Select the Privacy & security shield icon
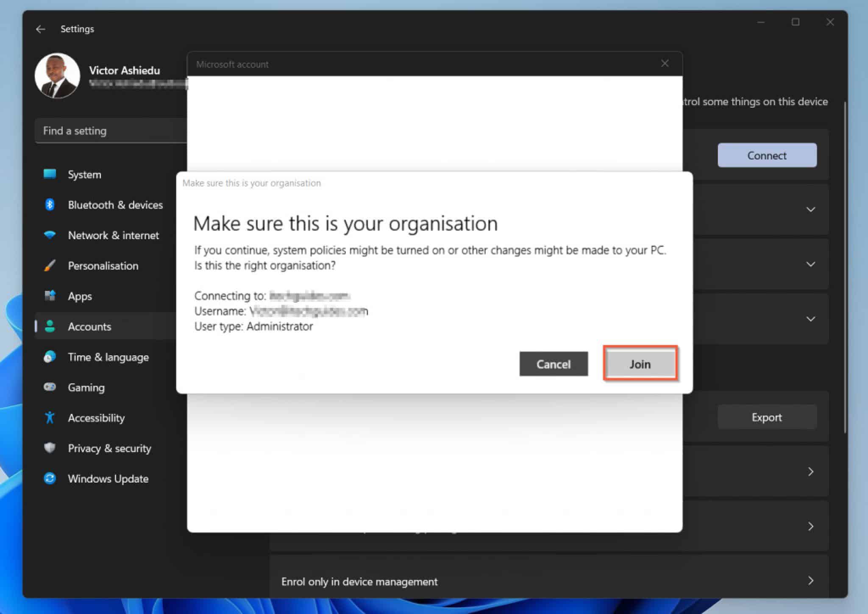868x614 pixels. coord(50,448)
